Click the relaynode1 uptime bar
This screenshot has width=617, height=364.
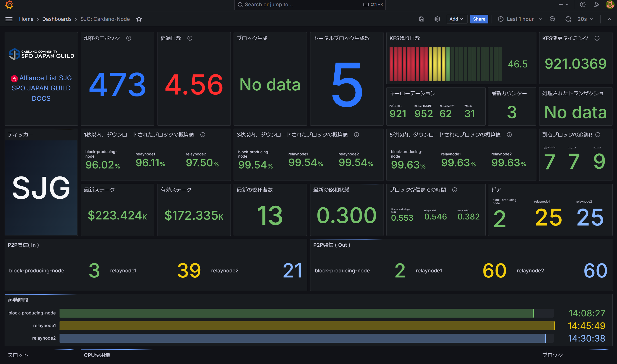pos(307,326)
